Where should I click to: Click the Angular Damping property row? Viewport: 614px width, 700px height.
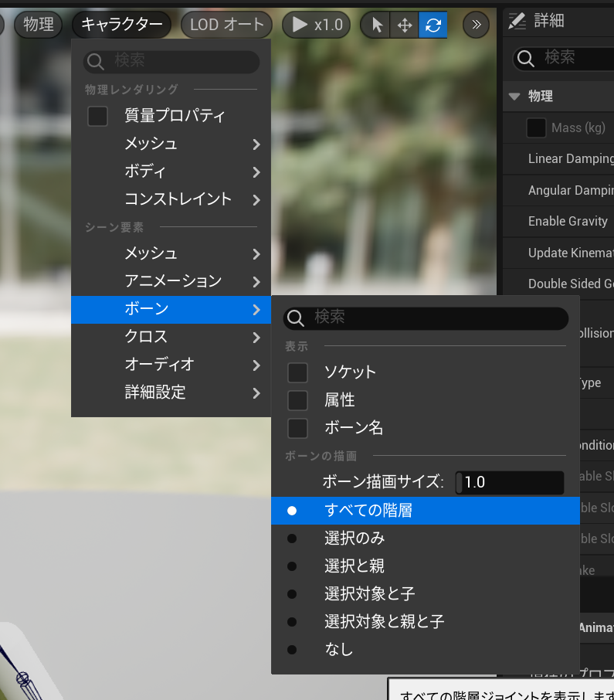coord(558,190)
